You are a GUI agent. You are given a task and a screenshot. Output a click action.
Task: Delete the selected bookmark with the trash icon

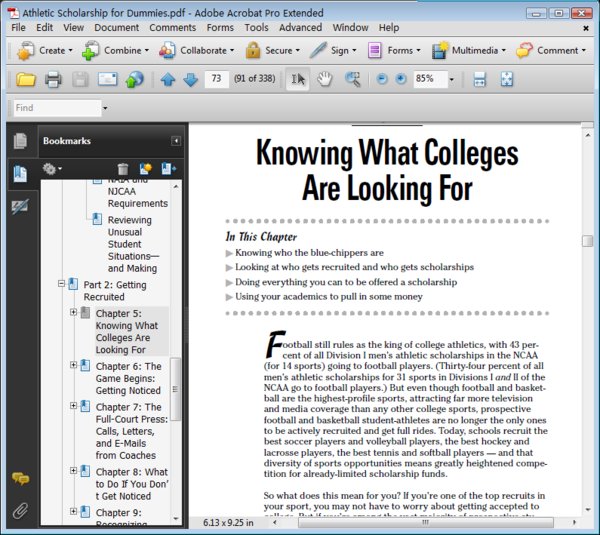pos(123,169)
